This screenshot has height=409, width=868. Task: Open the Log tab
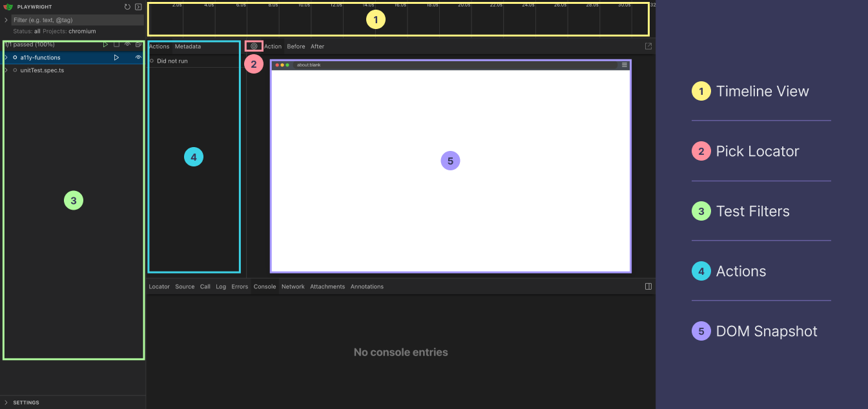point(221,286)
